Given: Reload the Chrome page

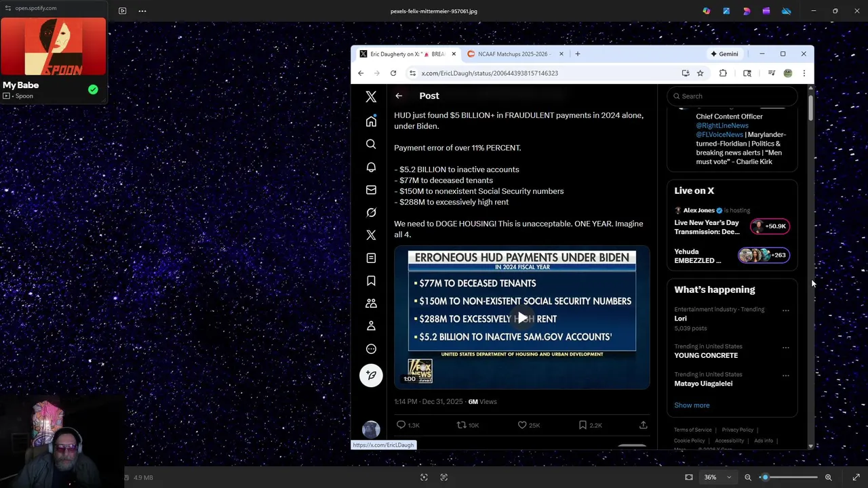Looking at the screenshot, I should 393,73.
